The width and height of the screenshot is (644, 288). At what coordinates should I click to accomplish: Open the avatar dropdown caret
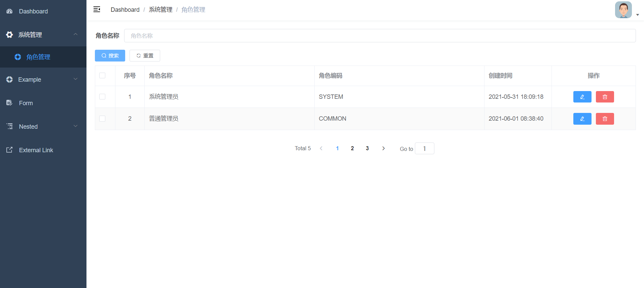pos(637,15)
